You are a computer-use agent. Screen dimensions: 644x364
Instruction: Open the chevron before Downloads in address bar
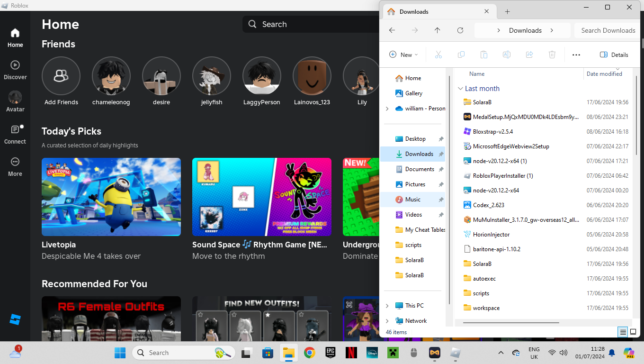point(499,30)
